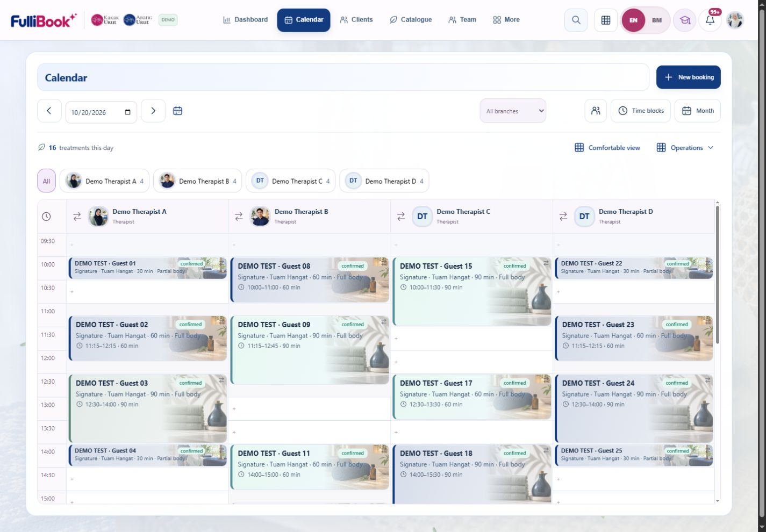Open the Calendar tab
Screen dimensions: 766x532
tap(304, 20)
